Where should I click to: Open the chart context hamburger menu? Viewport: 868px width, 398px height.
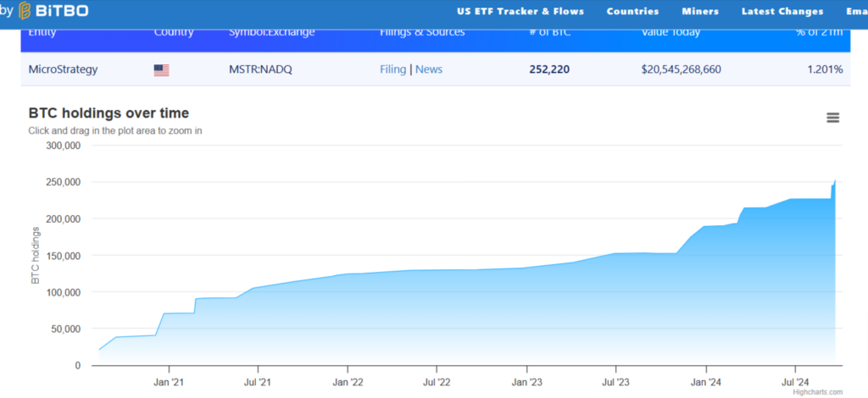[x=832, y=118]
